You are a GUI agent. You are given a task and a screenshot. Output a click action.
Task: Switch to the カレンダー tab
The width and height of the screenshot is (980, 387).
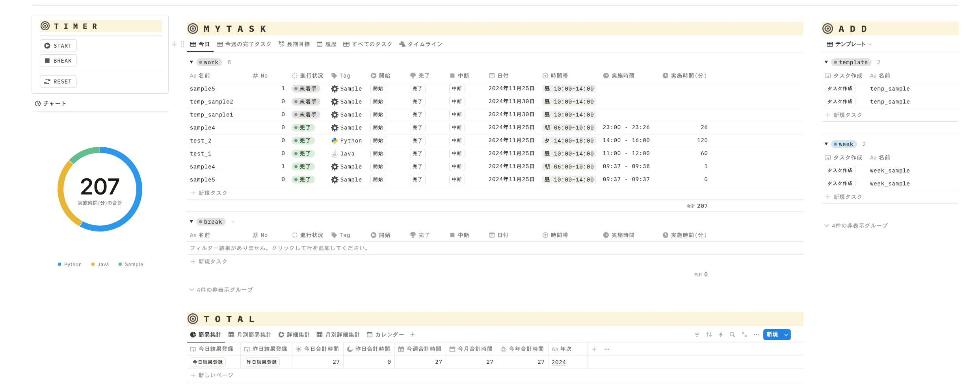click(385, 335)
